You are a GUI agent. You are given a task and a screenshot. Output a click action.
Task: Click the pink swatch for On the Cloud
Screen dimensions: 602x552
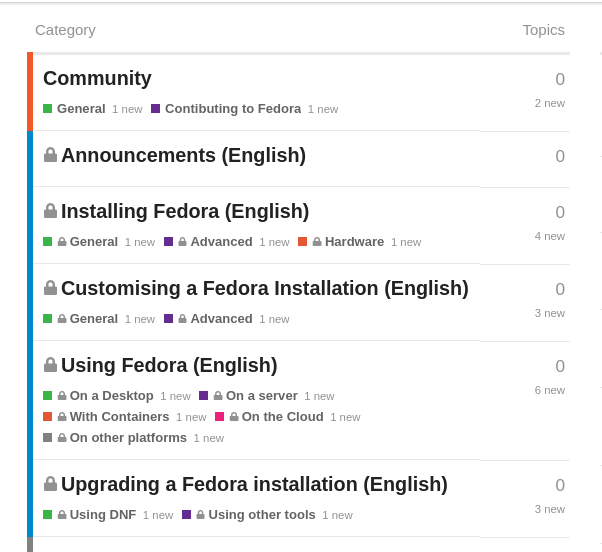pyautogui.click(x=219, y=416)
